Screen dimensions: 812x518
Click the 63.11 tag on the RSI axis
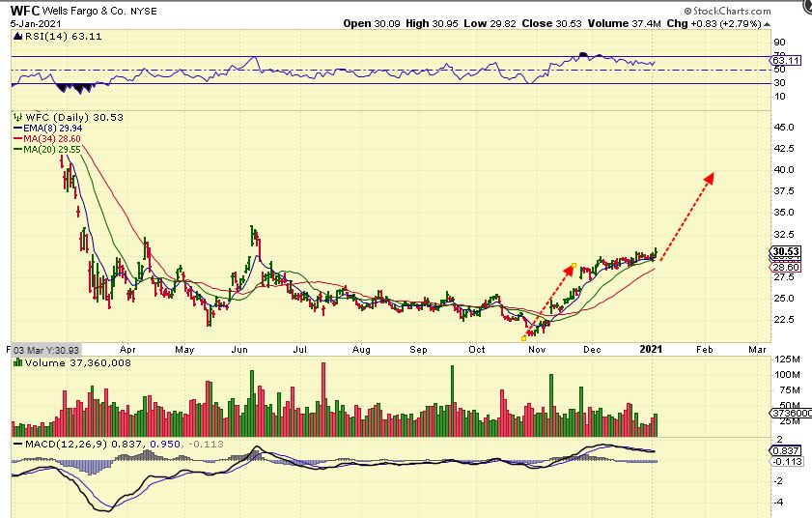point(786,61)
